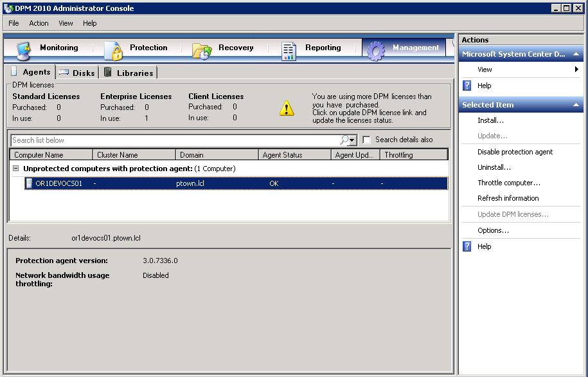Open the View menu in menu bar
This screenshot has height=377, width=588.
[x=66, y=23]
